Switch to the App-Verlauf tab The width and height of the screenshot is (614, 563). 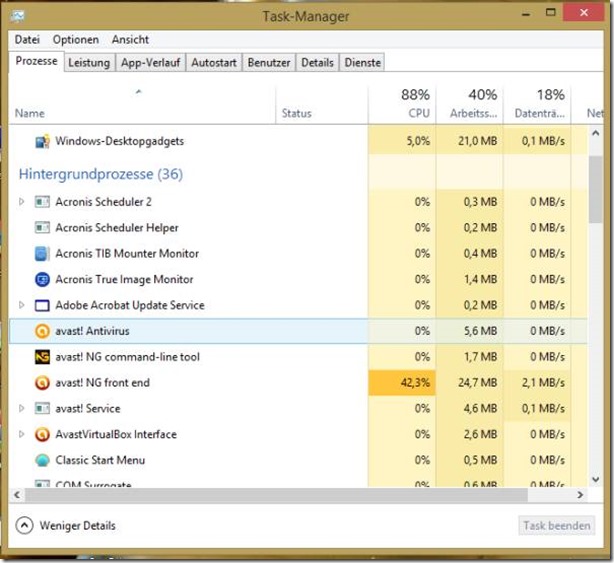click(x=150, y=63)
